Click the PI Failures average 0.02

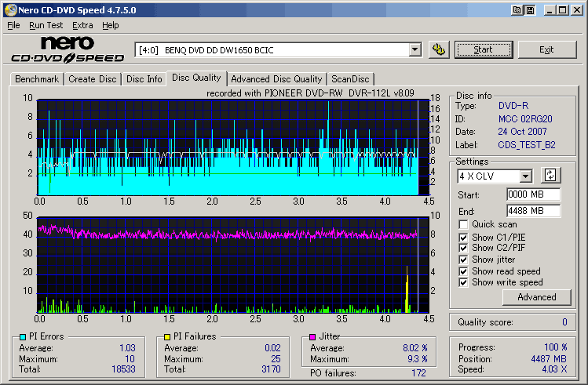(x=272, y=348)
